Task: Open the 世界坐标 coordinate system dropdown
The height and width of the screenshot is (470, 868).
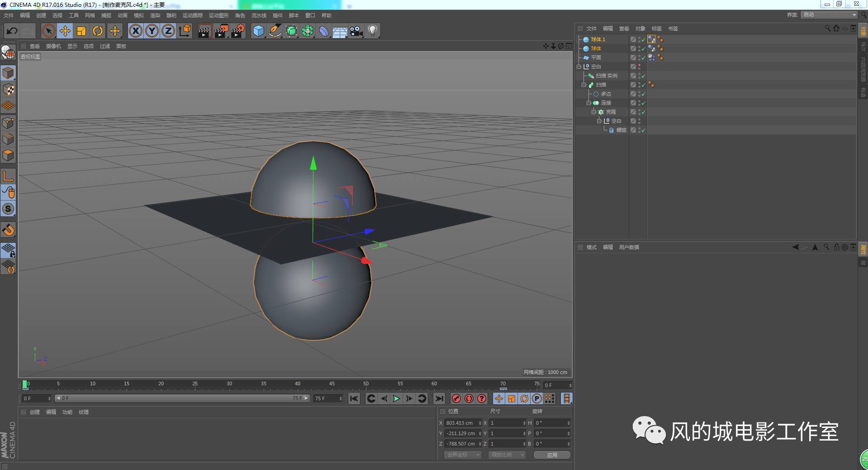Action: 462,455
